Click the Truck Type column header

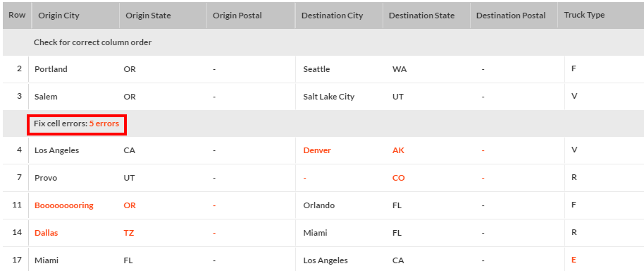[584, 15]
